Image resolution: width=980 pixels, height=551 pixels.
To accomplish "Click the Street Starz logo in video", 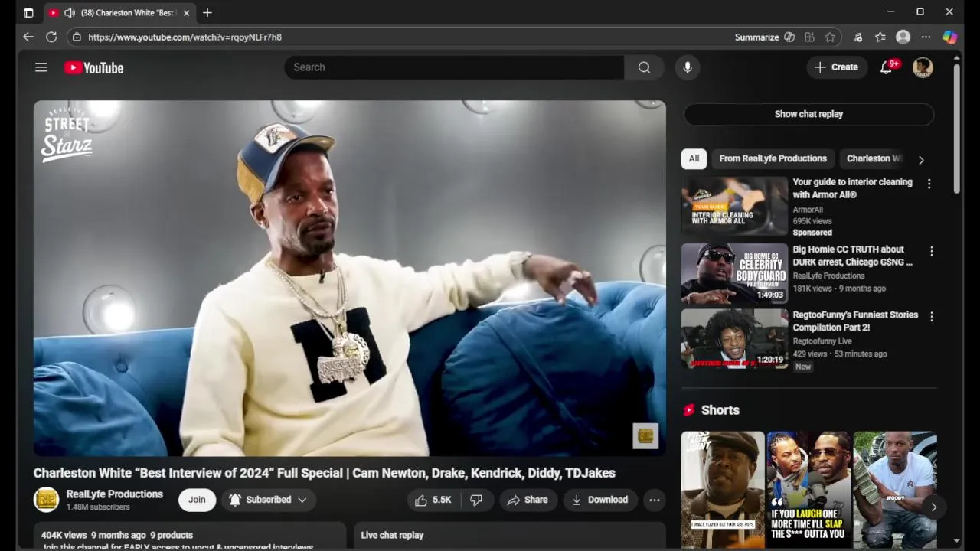I will (67, 134).
